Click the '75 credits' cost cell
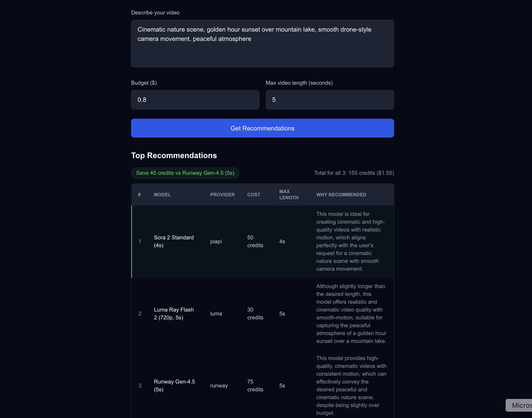The width and height of the screenshot is (532, 418). click(x=255, y=385)
